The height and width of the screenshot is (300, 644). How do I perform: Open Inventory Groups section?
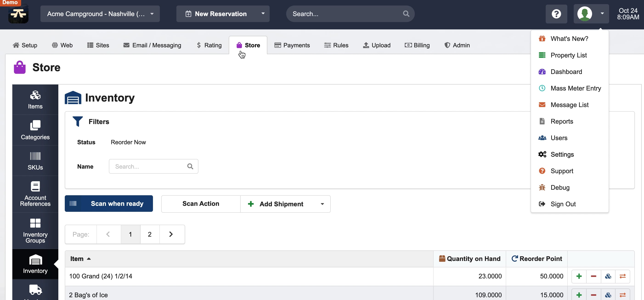pos(35,231)
